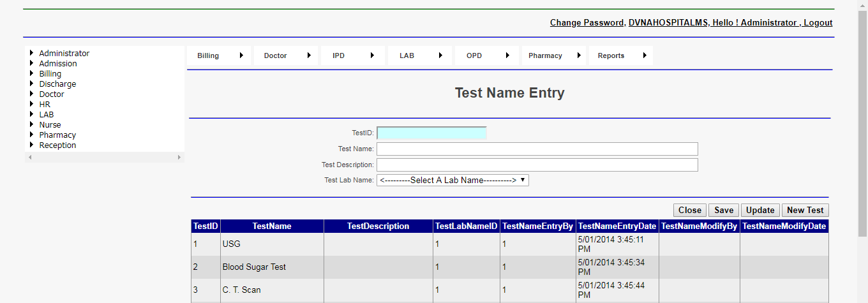Click the Change Password link
Viewport: 868px width, 303px height.
pyautogui.click(x=587, y=23)
